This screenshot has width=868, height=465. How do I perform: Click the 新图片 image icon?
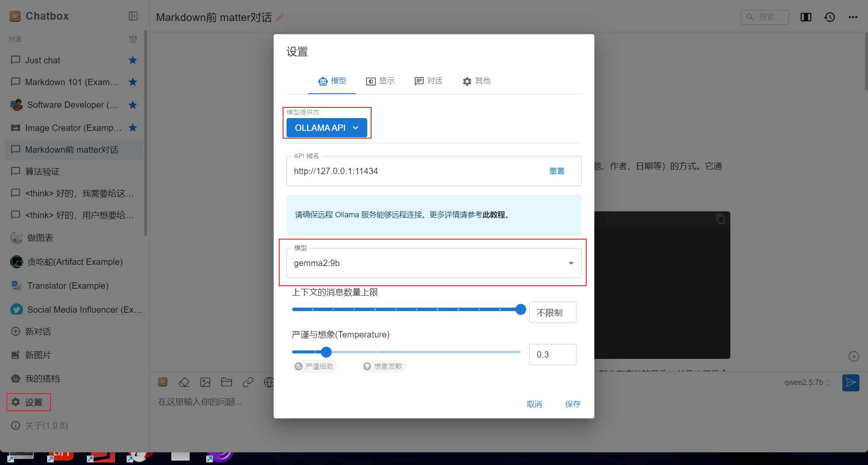click(x=15, y=355)
